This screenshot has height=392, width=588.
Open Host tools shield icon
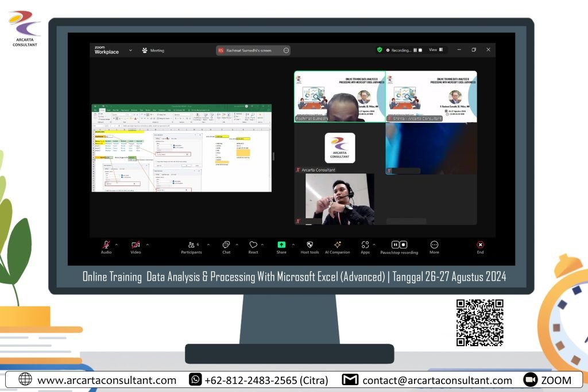click(x=310, y=244)
